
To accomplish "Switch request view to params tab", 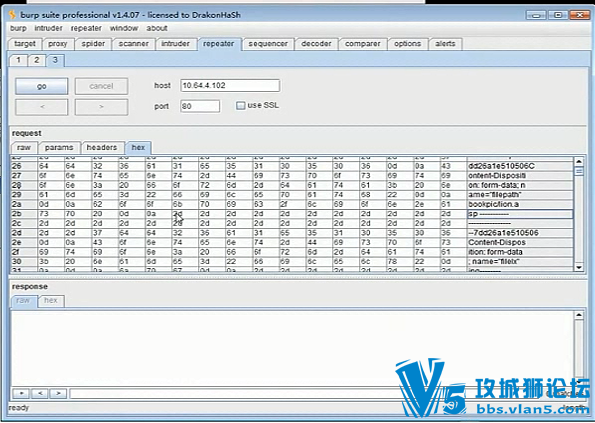I will (59, 148).
